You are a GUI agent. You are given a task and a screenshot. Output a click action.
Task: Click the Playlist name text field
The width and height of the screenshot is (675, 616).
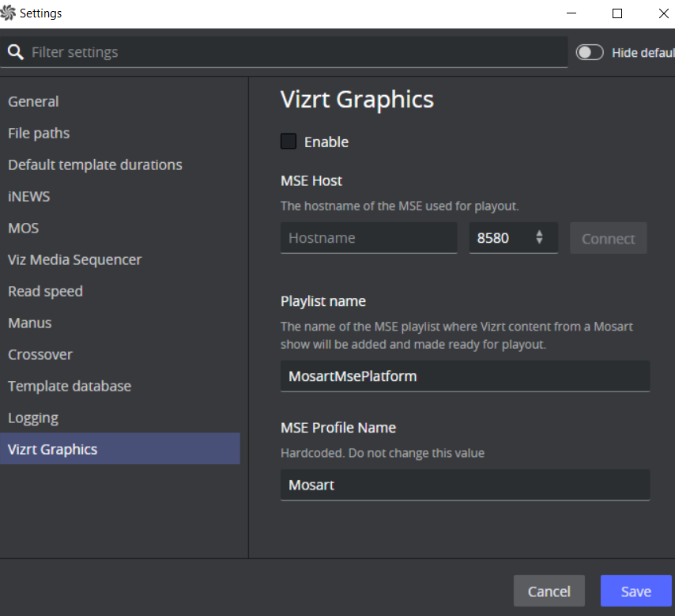pyautogui.click(x=465, y=376)
